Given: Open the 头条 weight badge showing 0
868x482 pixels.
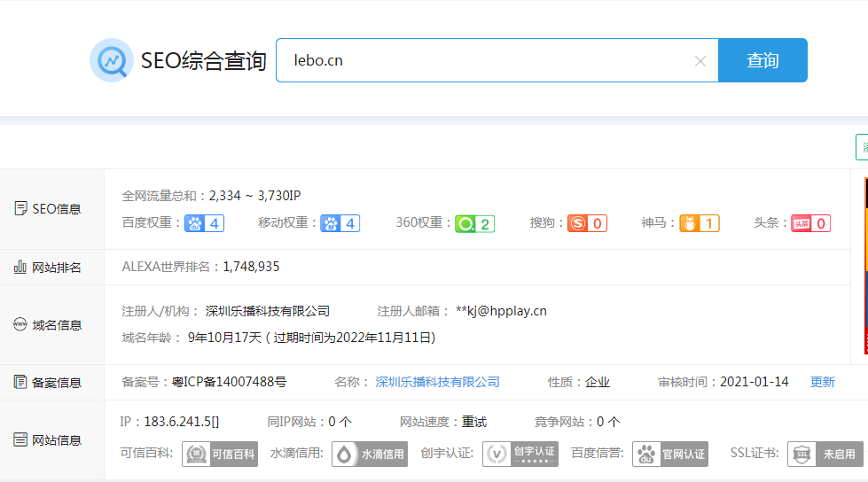Looking at the screenshot, I should (x=811, y=223).
